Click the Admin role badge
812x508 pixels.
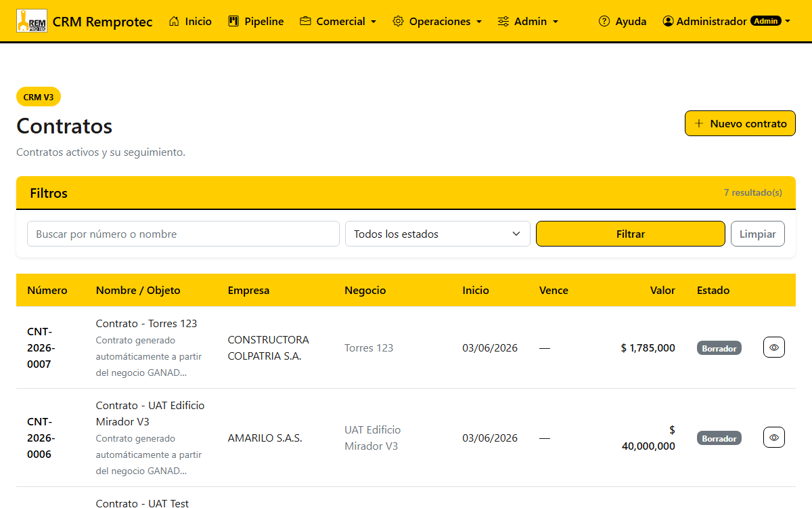[766, 21]
